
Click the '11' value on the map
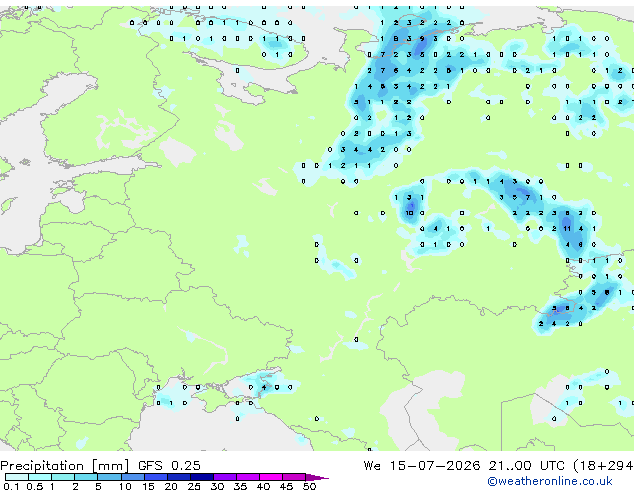[567, 229]
